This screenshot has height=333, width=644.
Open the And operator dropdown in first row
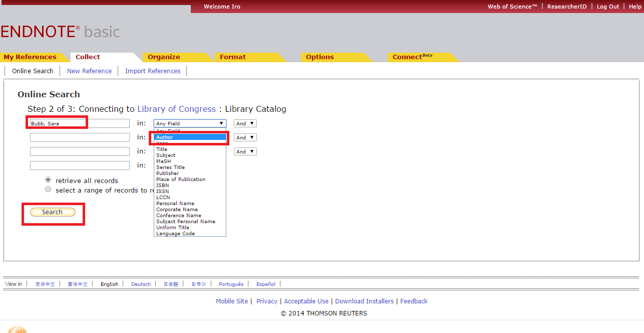(245, 123)
